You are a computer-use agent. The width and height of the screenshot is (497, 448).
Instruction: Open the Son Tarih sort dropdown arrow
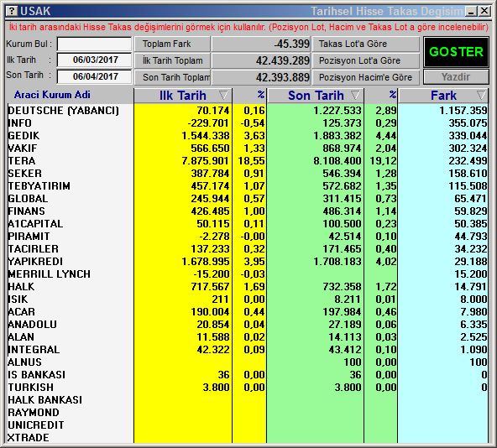(356, 95)
